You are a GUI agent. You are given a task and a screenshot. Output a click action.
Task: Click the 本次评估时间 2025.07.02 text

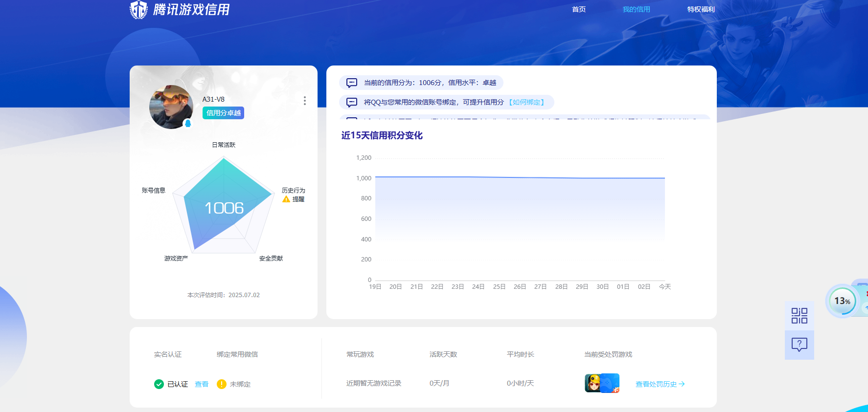pos(224,295)
